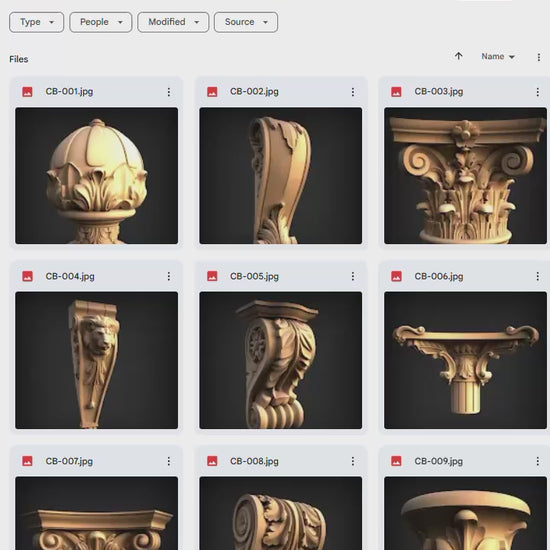Select the CB-003.jpg Corinthian capital thumbnail
Image resolution: width=550 pixels, height=550 pixels.
(465, 176)
